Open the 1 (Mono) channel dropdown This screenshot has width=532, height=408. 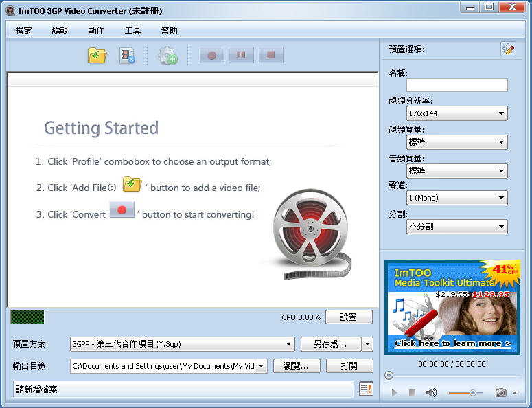click(x=456, y=198)
